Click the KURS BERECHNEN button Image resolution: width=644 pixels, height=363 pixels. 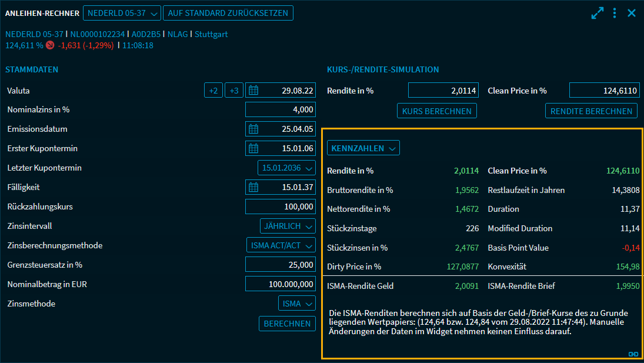pos(437,111)
